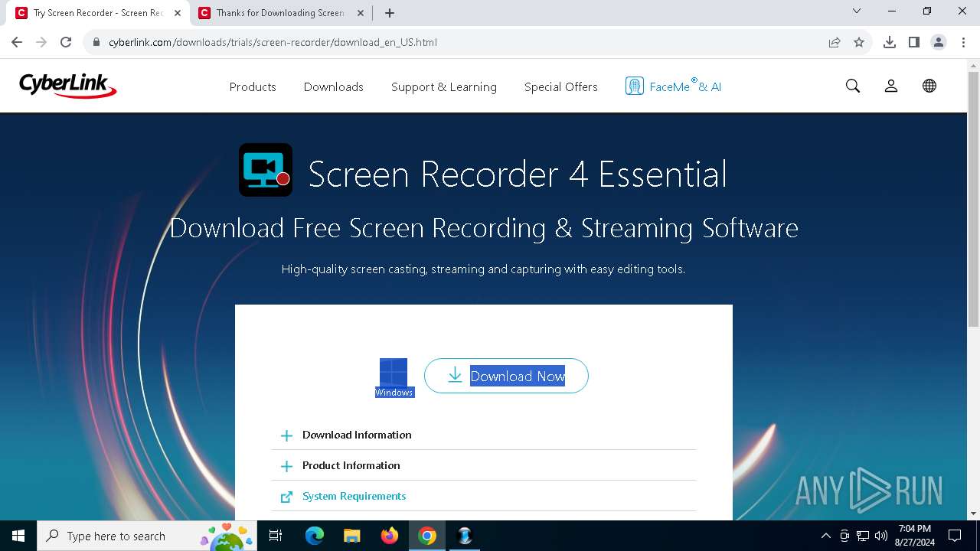Click the address bar URL
Screen dimensions: 980x551
[273, 42]
